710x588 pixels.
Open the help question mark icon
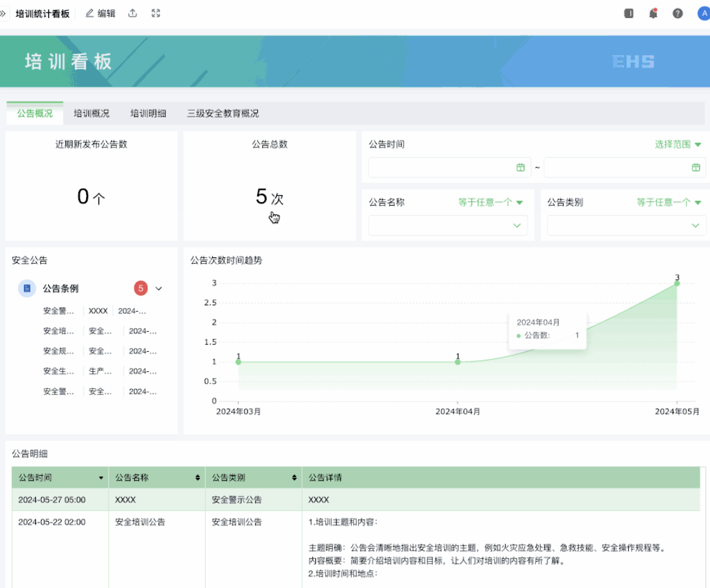tap(678, 14)
